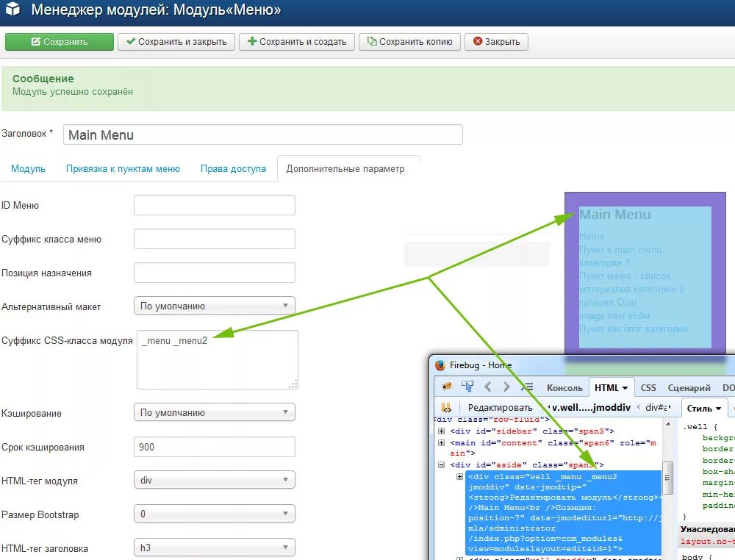Click Main Menu heading in preview

615,215
